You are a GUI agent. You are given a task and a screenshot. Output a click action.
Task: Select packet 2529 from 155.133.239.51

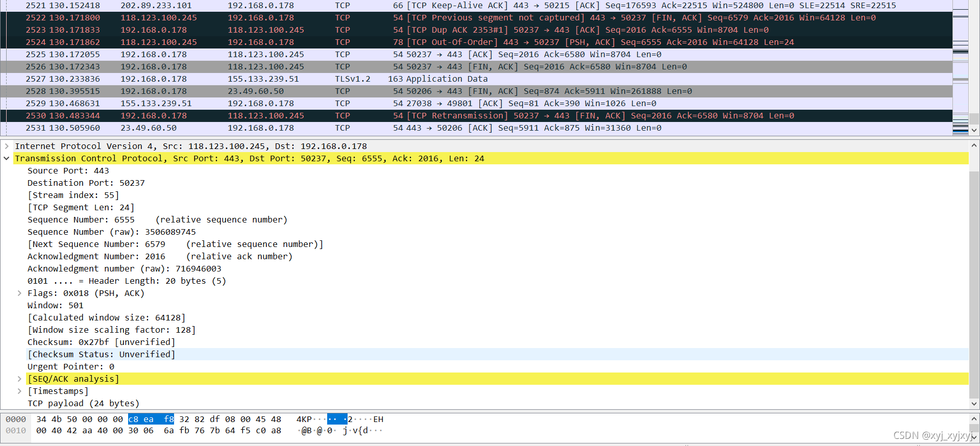pyautogui.click(x=476, y=103)
